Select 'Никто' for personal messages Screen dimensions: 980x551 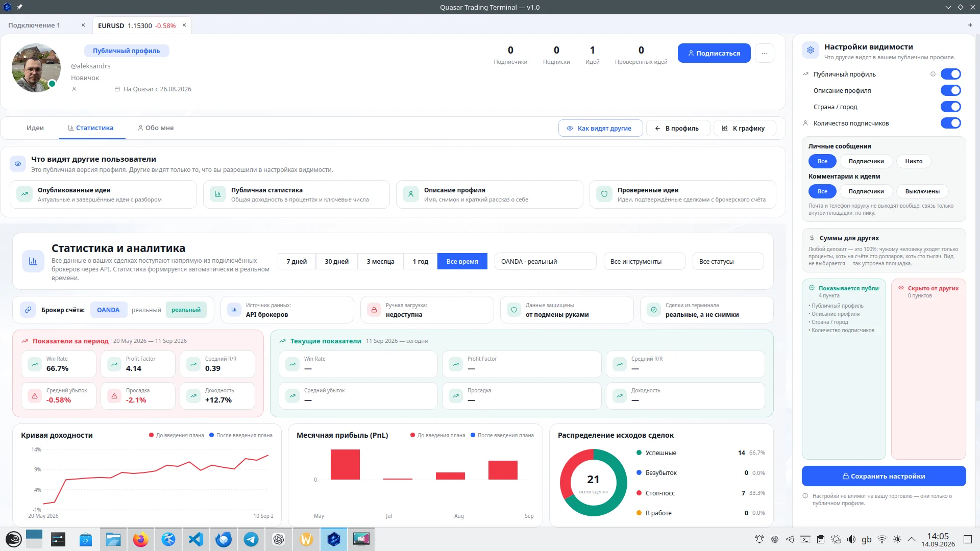(914, 161)
